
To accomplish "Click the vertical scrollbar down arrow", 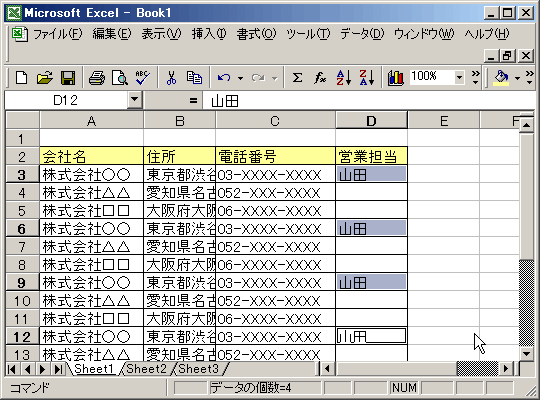I will 527,353.
